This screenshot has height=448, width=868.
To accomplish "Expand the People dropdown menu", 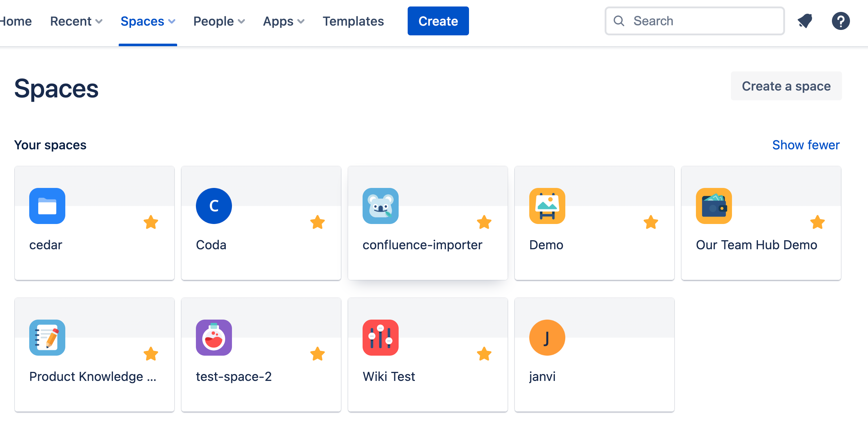I will click(x=219, y=21).
